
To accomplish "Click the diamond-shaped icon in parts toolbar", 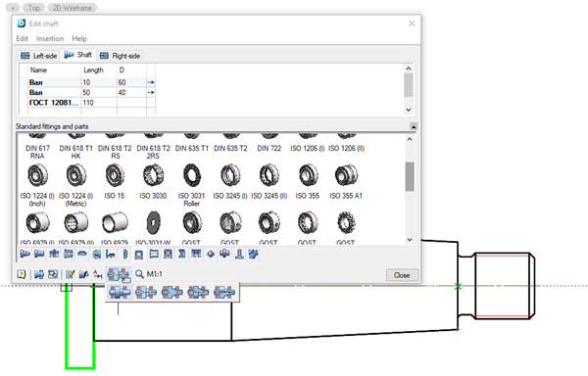I will (211, 255).
